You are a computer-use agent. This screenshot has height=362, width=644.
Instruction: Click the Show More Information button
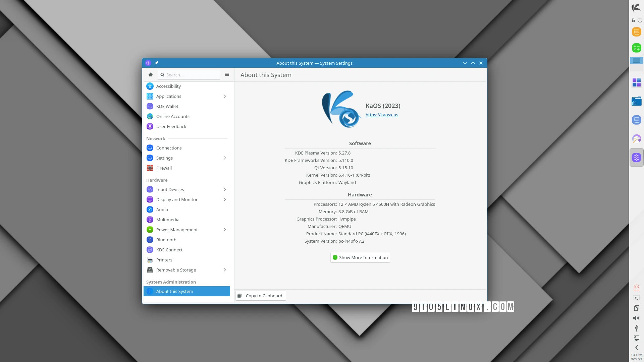pyautogui.click(x=360, y=257)
